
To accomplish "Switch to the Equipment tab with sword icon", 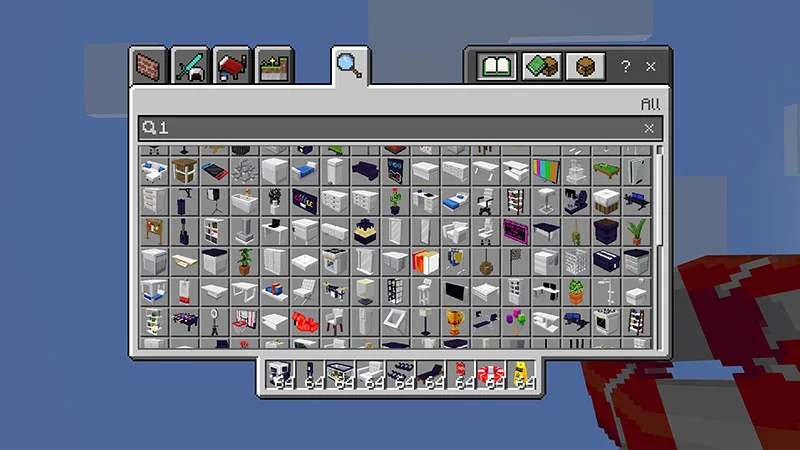I will pos(190,66).
